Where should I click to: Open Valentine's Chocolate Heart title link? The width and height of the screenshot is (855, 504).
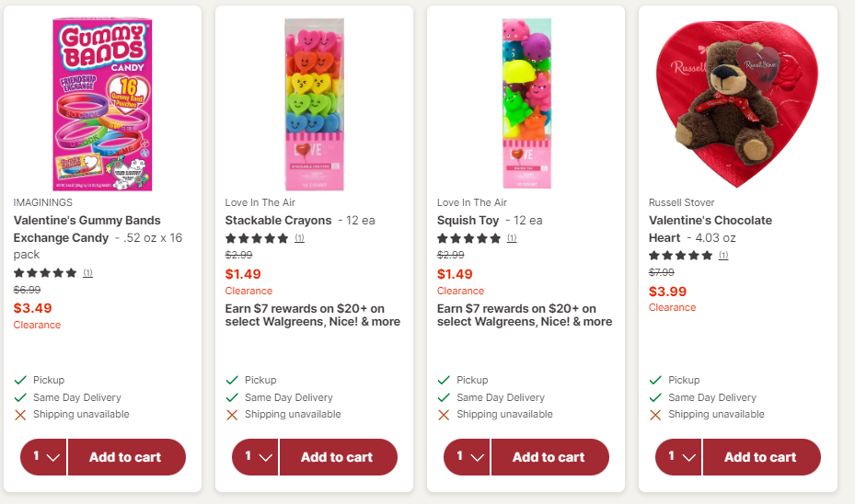point(710,229)
